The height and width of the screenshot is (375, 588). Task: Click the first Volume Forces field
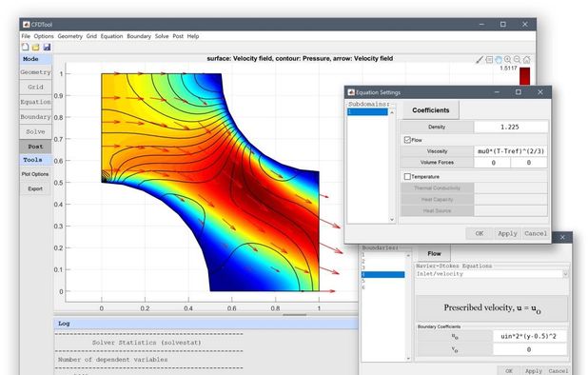tap(492, 163)
